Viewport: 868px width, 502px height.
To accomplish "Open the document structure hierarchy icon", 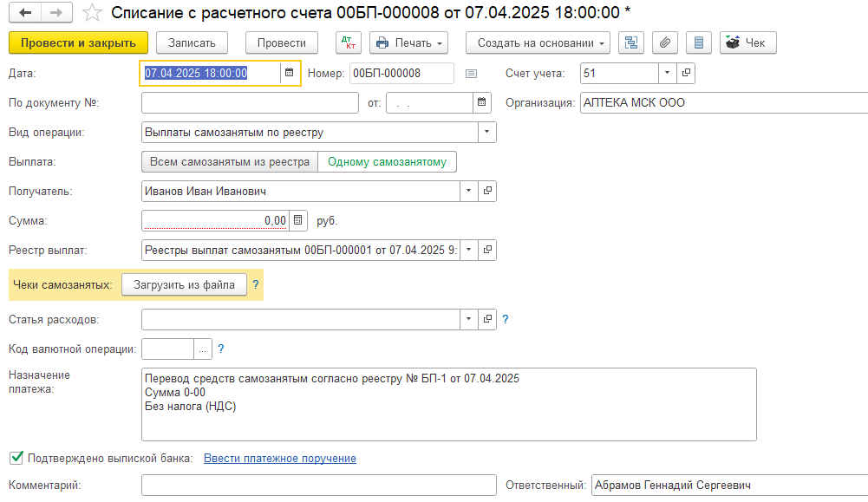I will click(631, 42).
